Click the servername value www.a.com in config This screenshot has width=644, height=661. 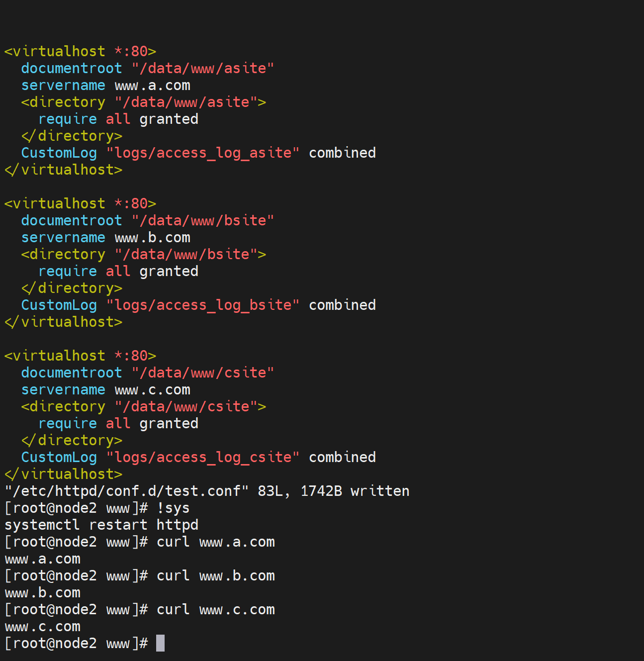(152, 85)
